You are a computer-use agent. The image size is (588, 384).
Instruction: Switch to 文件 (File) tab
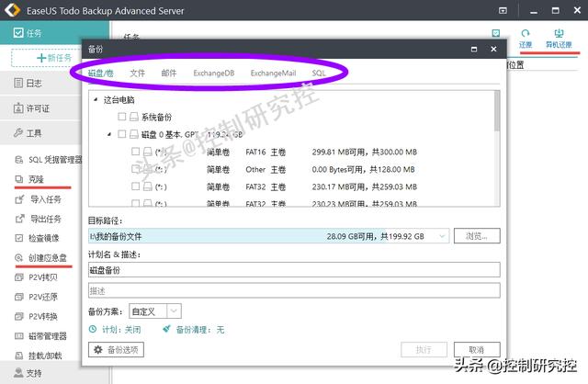click(x=137, y=73)
